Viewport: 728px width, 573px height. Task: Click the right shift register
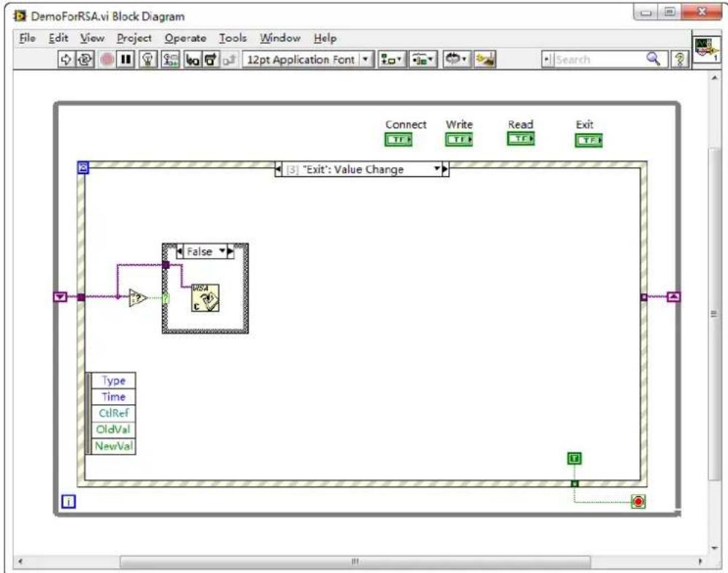tap(674, 296)
